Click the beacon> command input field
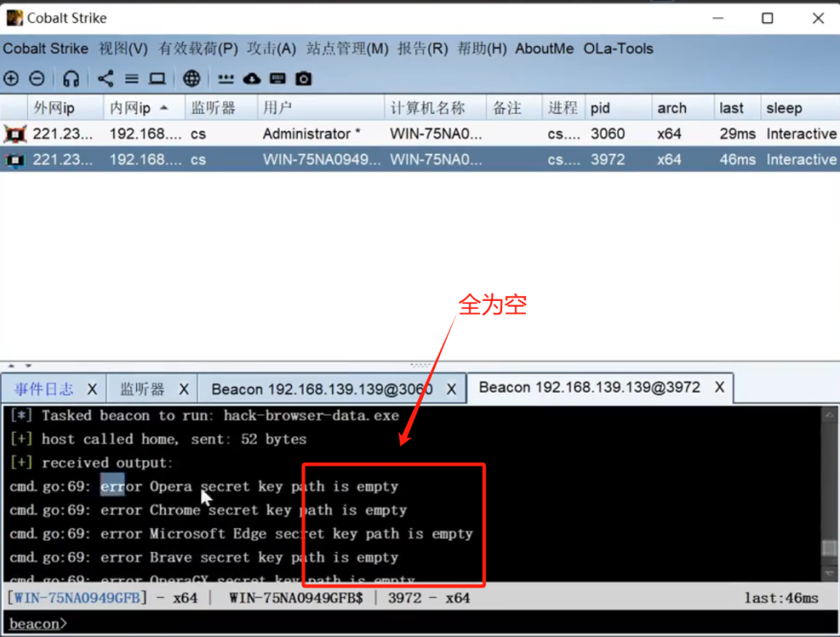This screenshot has width=840, height=637. tap(420, 624)
